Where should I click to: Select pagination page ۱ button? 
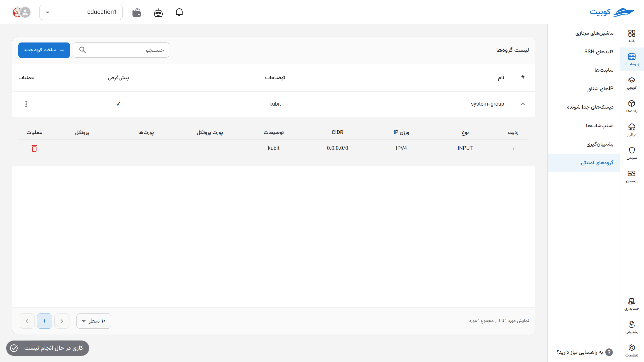click(45, 321)
